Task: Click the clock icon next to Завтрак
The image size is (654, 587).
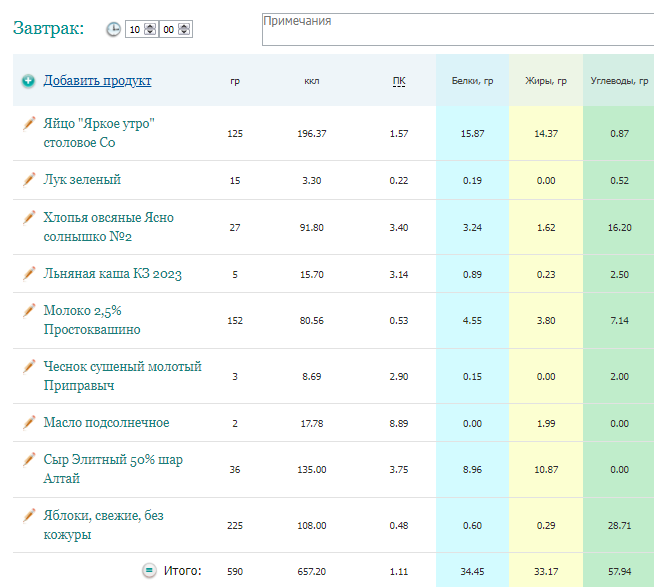Action: click(x=113, y=29)
